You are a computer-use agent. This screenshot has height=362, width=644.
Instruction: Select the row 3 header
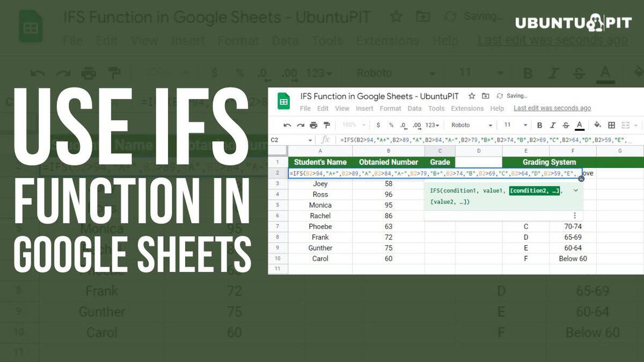tap(278, 183)
